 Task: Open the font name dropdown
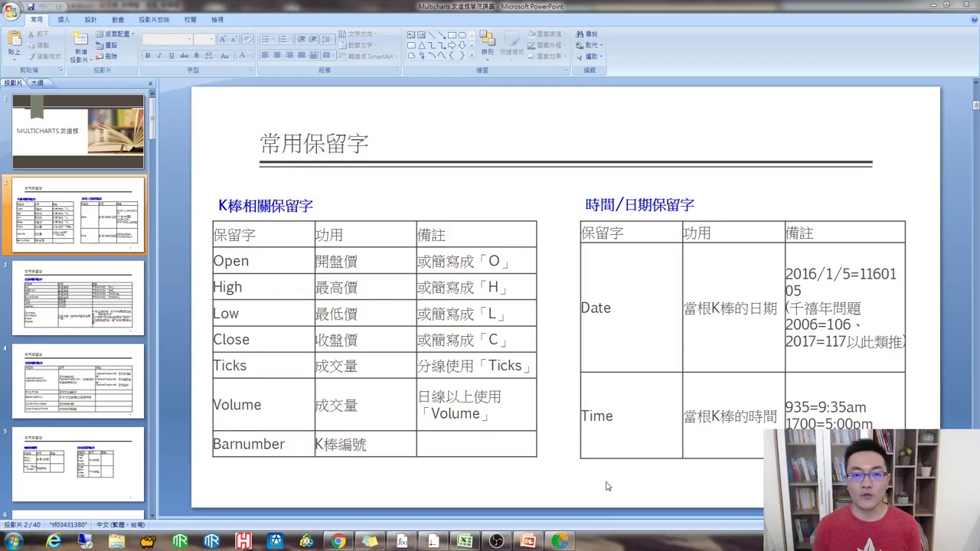(189, 39)
